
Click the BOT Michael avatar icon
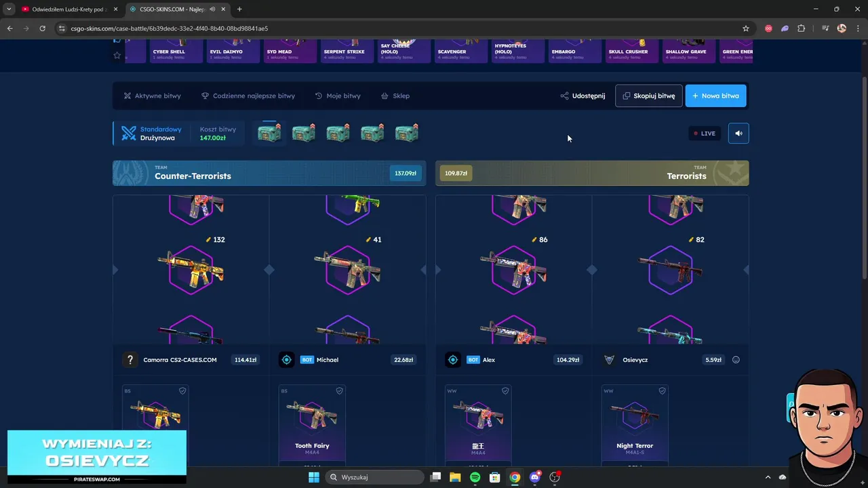point(286,360)
